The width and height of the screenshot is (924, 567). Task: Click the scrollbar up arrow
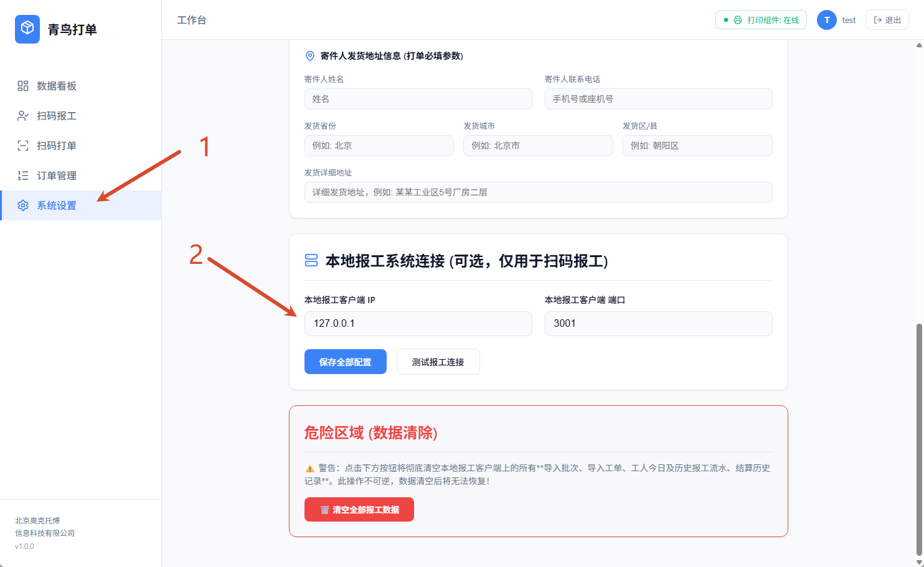point(919,45)
